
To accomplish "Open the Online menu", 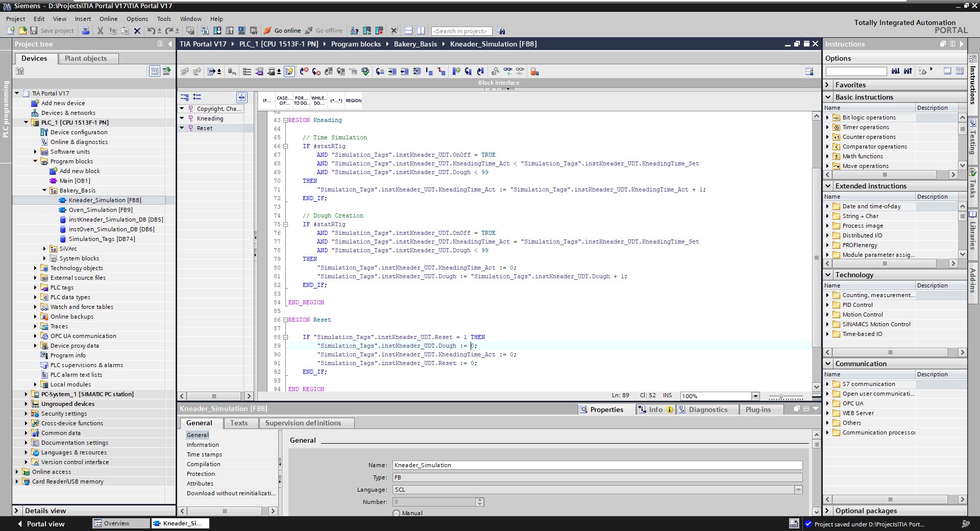I will [x=108, y=19].
